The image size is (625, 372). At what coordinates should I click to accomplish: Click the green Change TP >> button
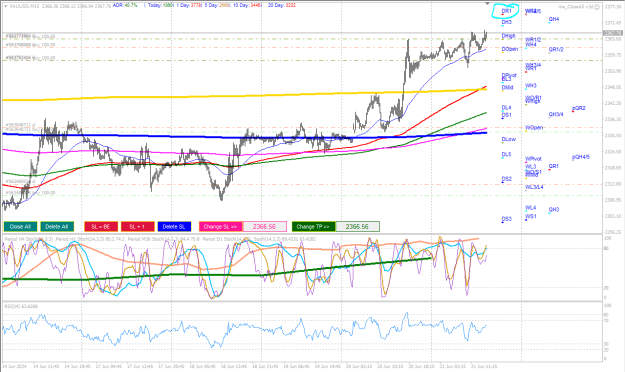click(x=313, y=226)
